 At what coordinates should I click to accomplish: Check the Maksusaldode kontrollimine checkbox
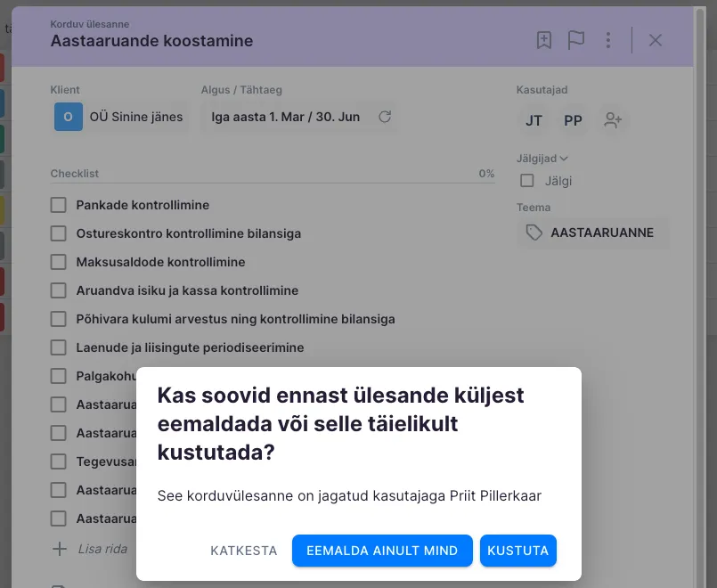pos(59,262)
